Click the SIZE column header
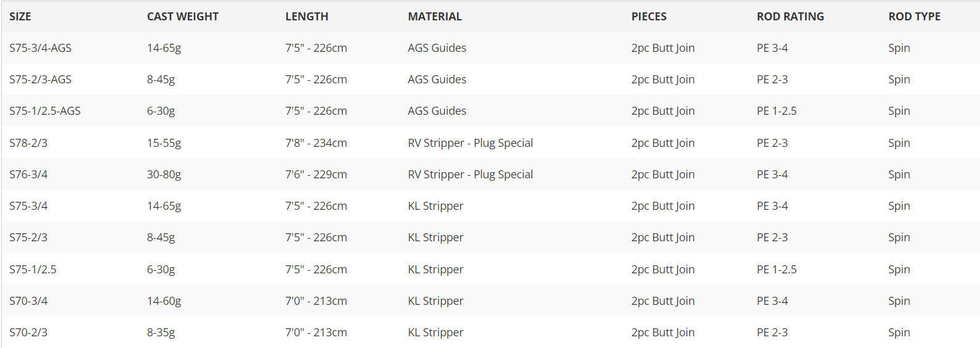 coord(20,17)
